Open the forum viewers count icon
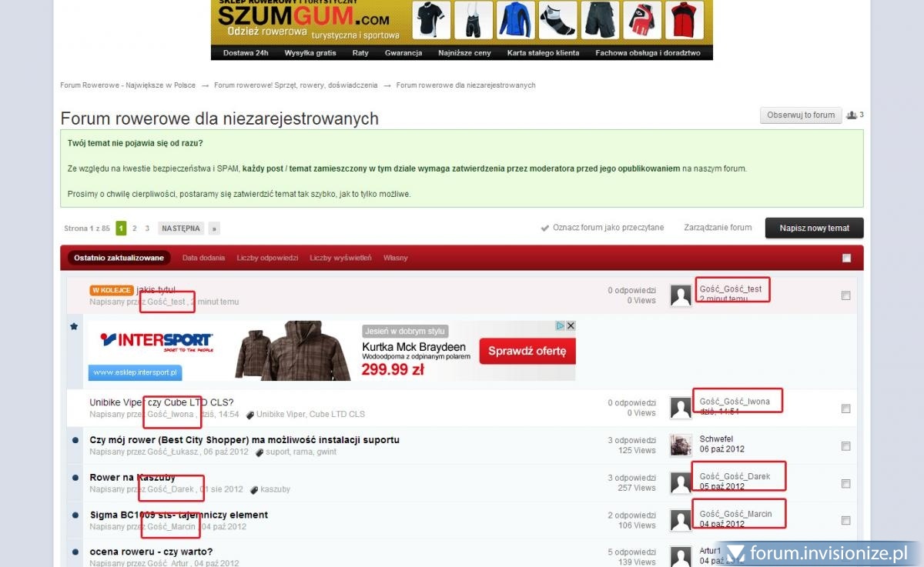The height and width of the screenshot is (567, 924). (x=852, y=115)
